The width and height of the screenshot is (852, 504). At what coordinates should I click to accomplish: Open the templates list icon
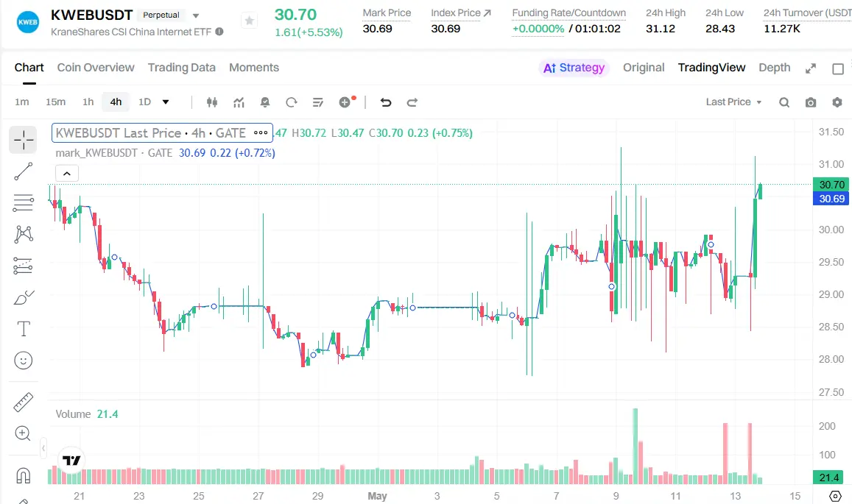[x=318, y=102]
